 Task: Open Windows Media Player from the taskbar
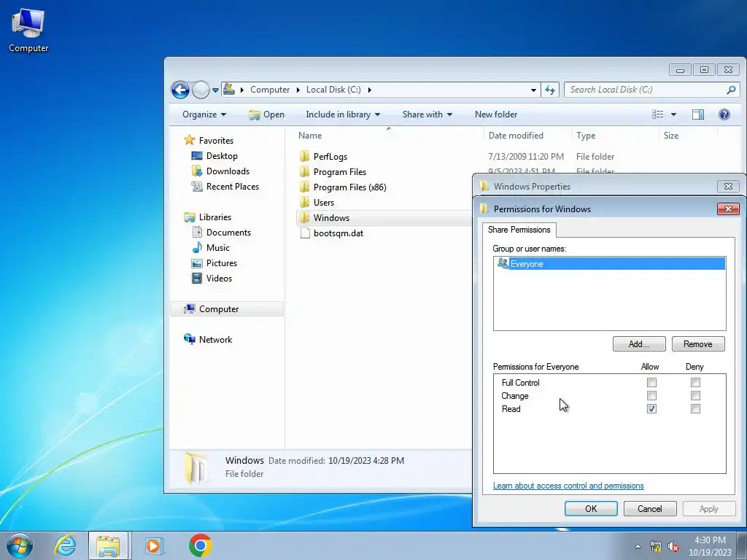pos(154,545)
